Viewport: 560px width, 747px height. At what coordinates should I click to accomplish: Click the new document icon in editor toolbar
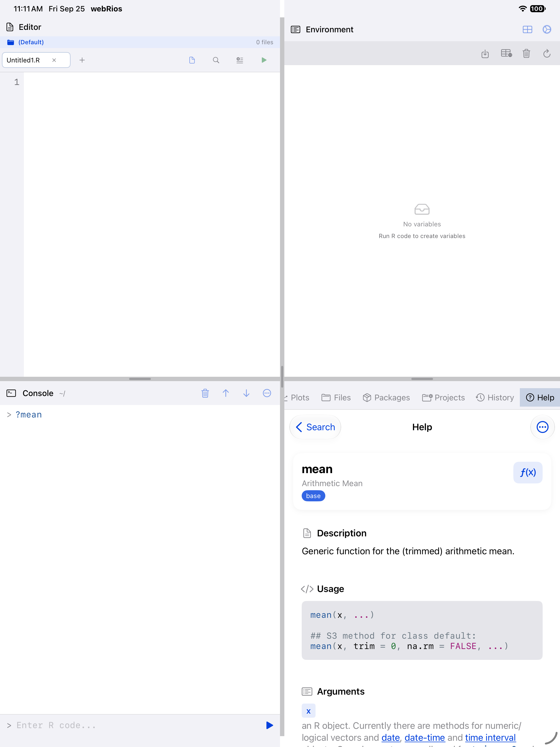(192, 60)
